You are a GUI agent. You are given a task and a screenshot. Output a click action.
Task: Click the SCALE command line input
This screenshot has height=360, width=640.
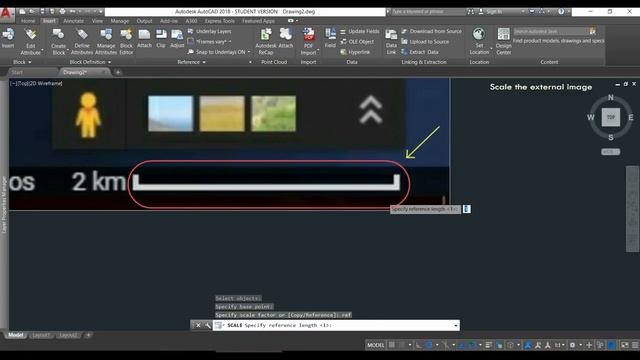point(336,325)
